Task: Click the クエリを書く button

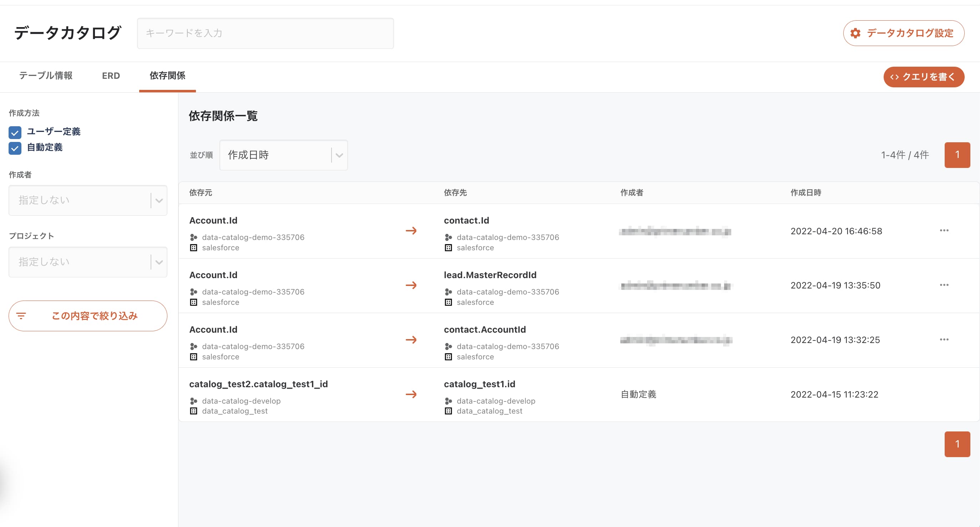Action: tap(924, 77)
